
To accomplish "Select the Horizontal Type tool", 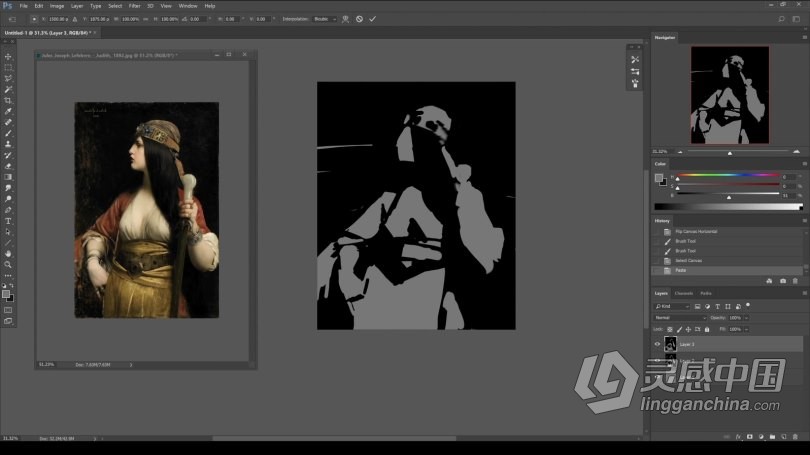I will point(8,221).
